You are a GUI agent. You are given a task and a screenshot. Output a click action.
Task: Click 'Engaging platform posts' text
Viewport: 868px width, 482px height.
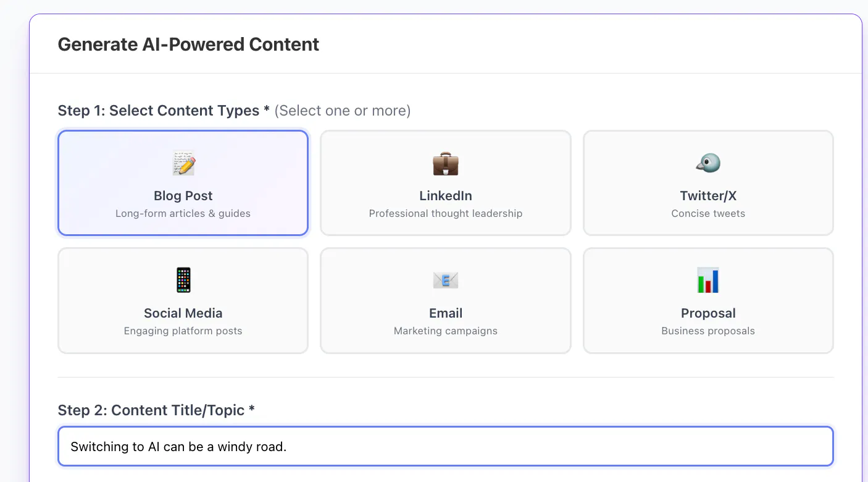[183, 331]
